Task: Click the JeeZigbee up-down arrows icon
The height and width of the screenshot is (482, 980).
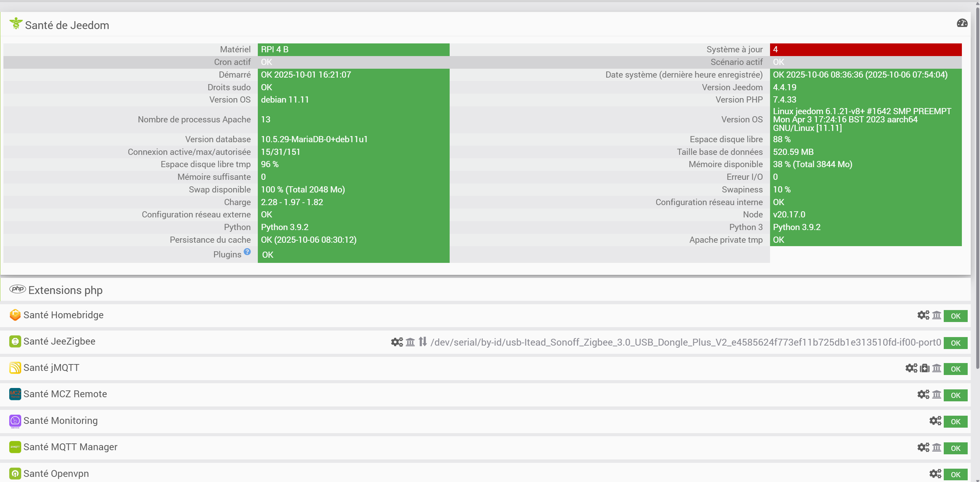Action: pos(423,342)
